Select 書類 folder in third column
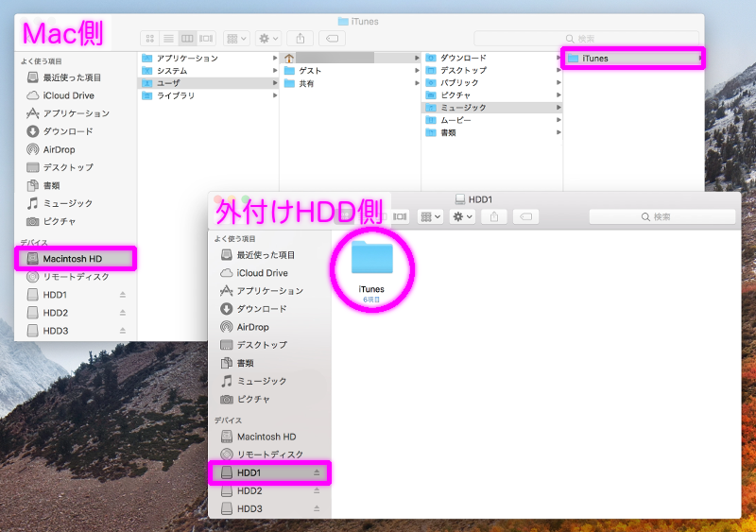The image size is (756, 532). coord(492,132)
